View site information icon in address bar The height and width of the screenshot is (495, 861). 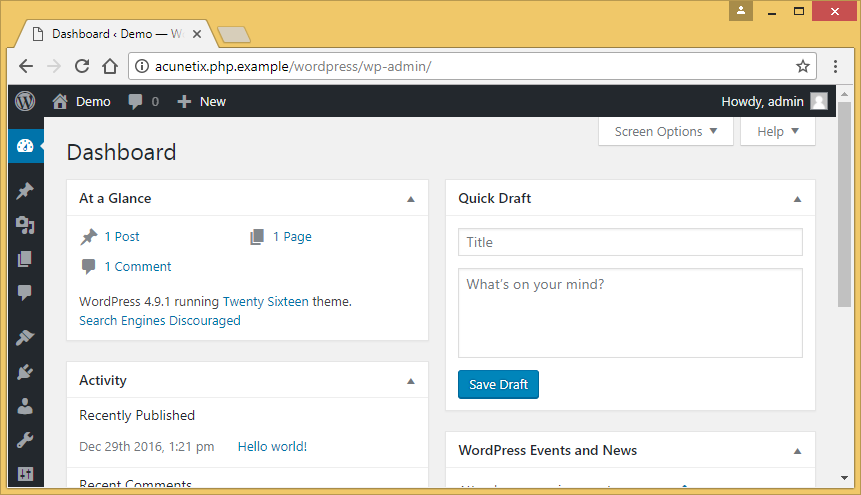142,66
